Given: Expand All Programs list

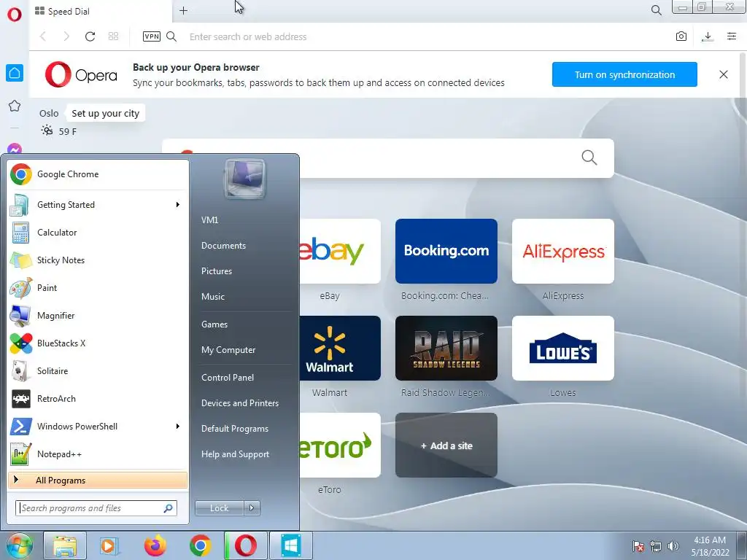Looking at the screenshot, I should (98, 480).
